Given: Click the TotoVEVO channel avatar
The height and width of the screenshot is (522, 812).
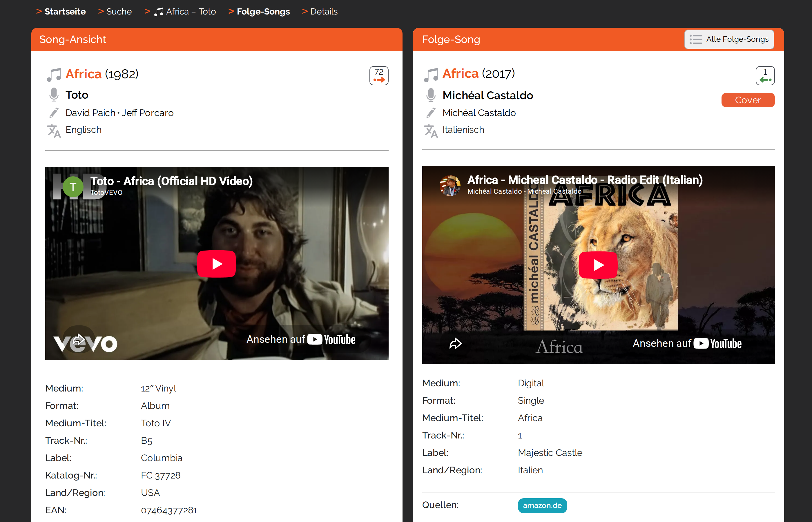Looking at the screenshot, I should 73,187.
